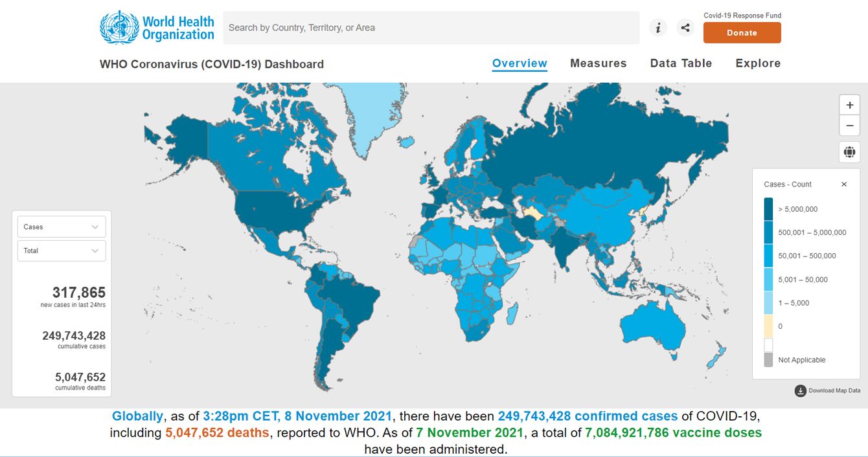Image resolution: width=868 pixels, height=457 pixels.
Task: Switch to the Measures tab
Action: 598,63
